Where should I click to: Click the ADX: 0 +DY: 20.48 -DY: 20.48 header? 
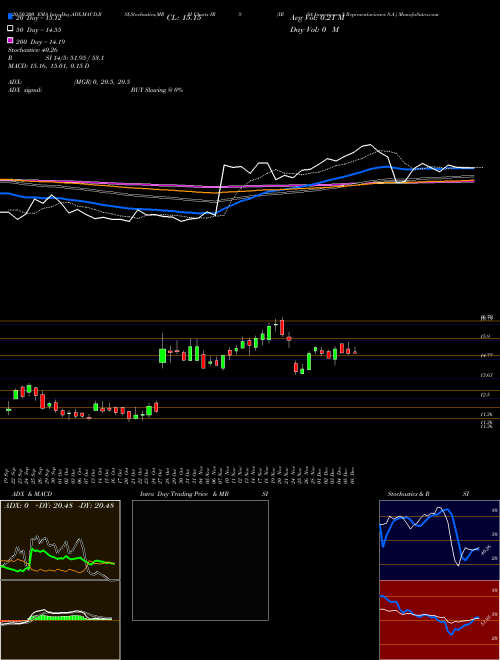[x=59, y=506]
